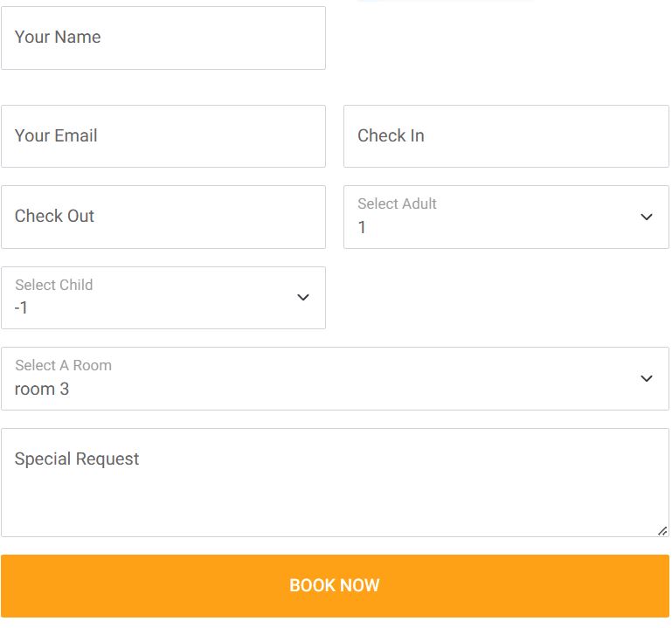Select the Check In date field
This screenshot has width=672, height=628.
(506, 136)
